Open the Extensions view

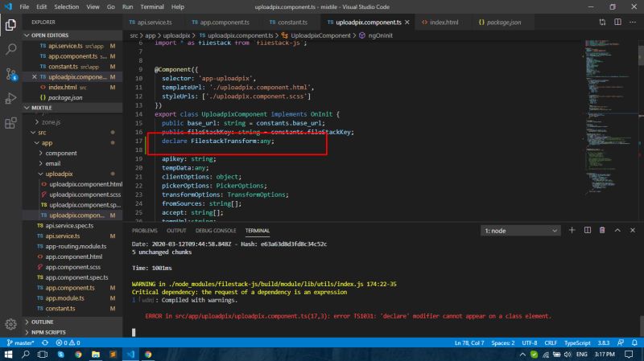pyautogui.click(x=10, y=123)
